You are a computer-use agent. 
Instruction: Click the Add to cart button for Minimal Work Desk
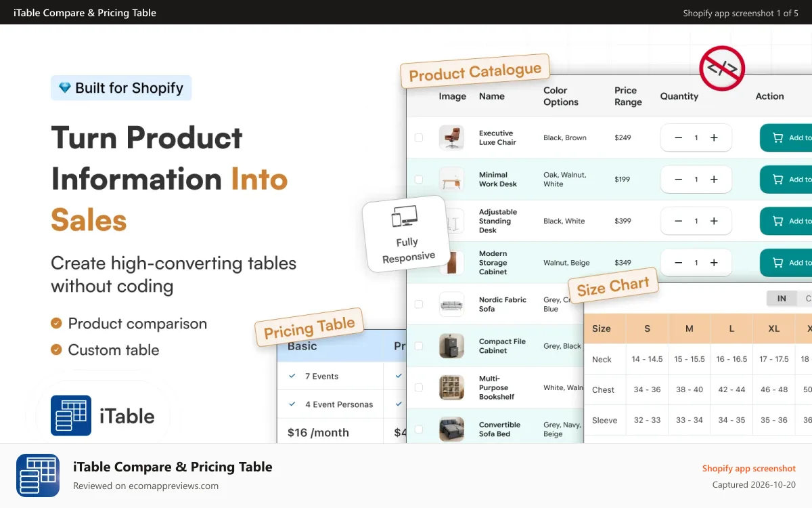(786, 179)
